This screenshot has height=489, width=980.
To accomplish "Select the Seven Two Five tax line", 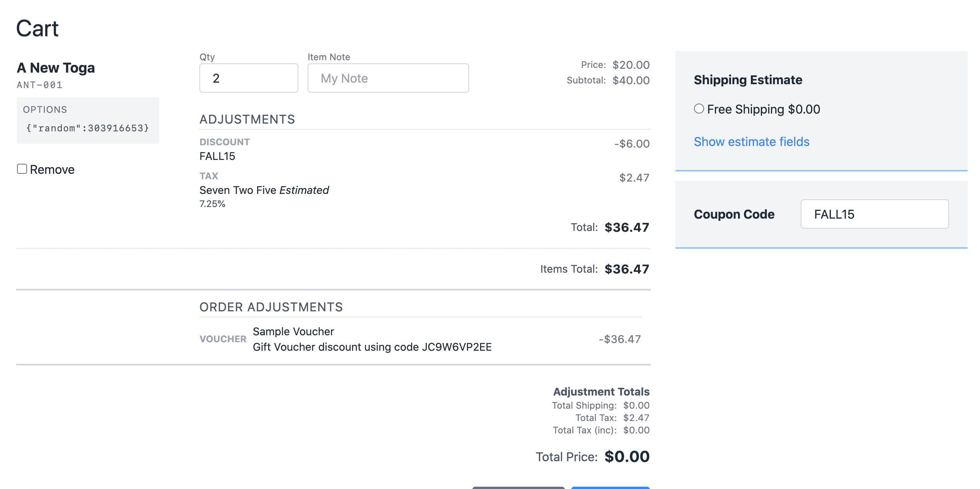I will coord(264,190).
